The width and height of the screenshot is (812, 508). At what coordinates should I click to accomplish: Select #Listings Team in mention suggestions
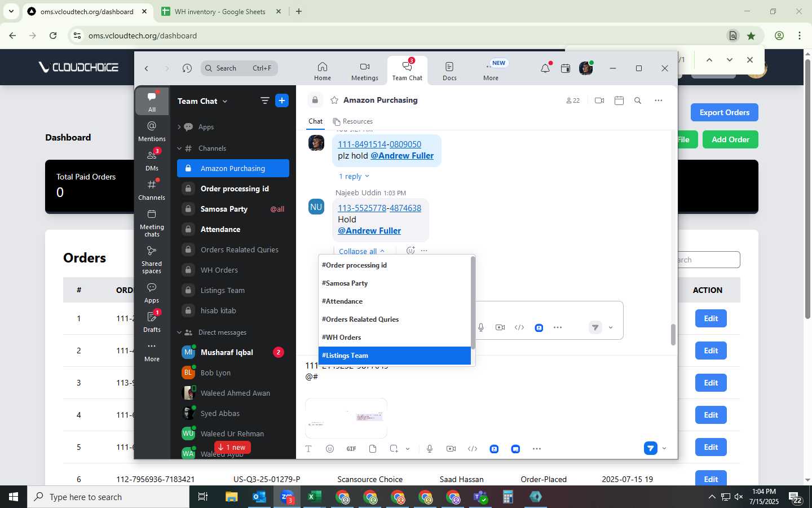pos(394,356)
